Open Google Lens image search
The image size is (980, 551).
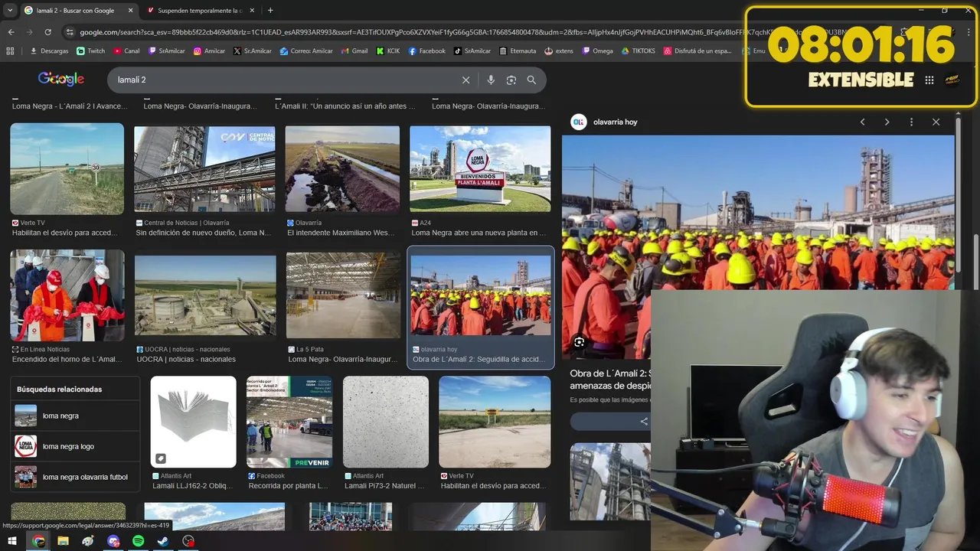tap(511, 80)
